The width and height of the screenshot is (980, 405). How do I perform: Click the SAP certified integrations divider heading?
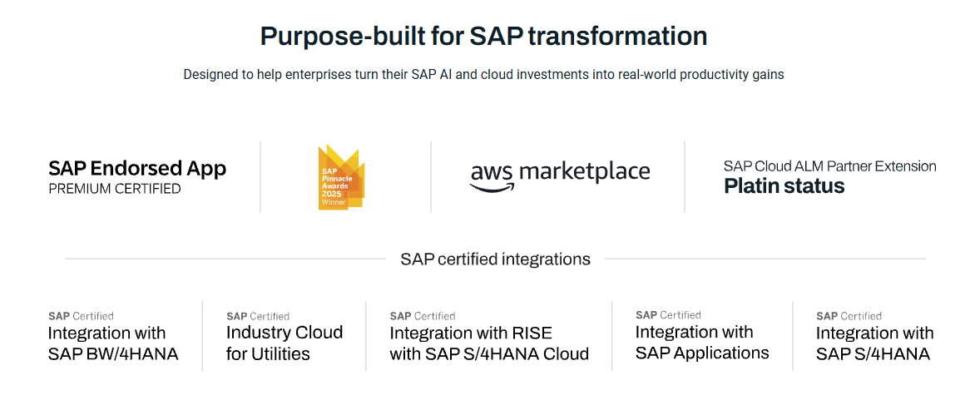(x=496, y=259)
